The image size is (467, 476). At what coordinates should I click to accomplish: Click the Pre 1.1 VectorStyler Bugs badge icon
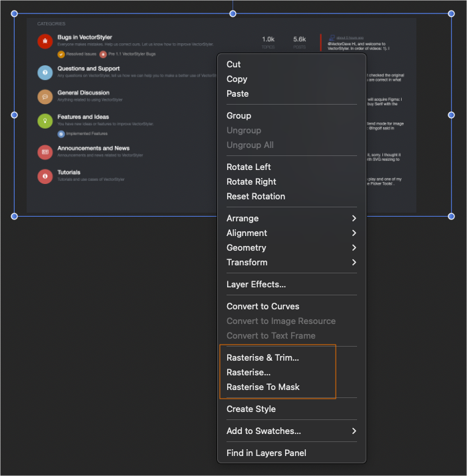point(103,55)
